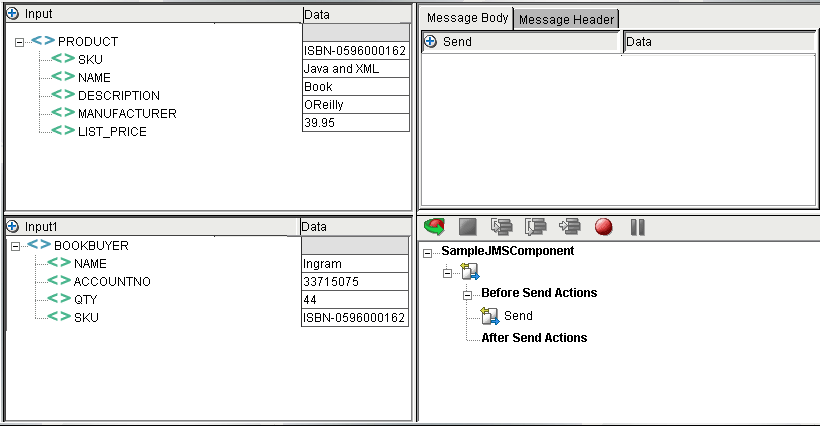
Task: Collapse the SampleJMSComponent tree node
Action: tap(427, 253)
